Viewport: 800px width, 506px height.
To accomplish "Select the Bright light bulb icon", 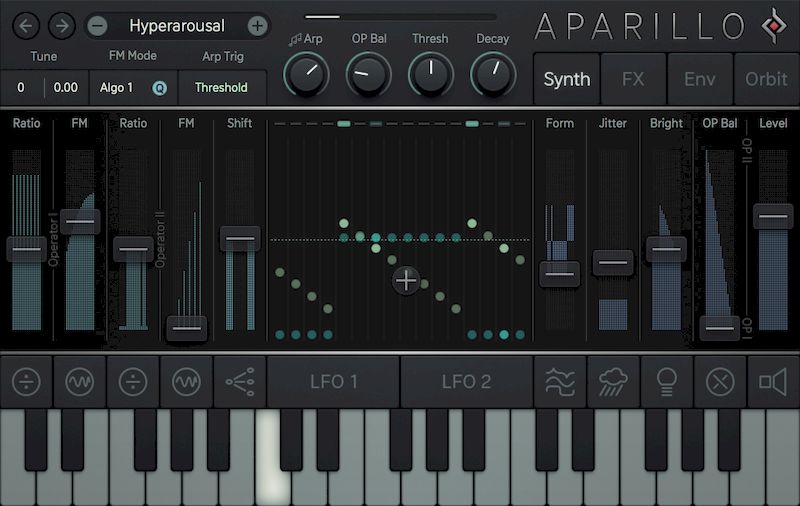I will (x=666, y=382).
